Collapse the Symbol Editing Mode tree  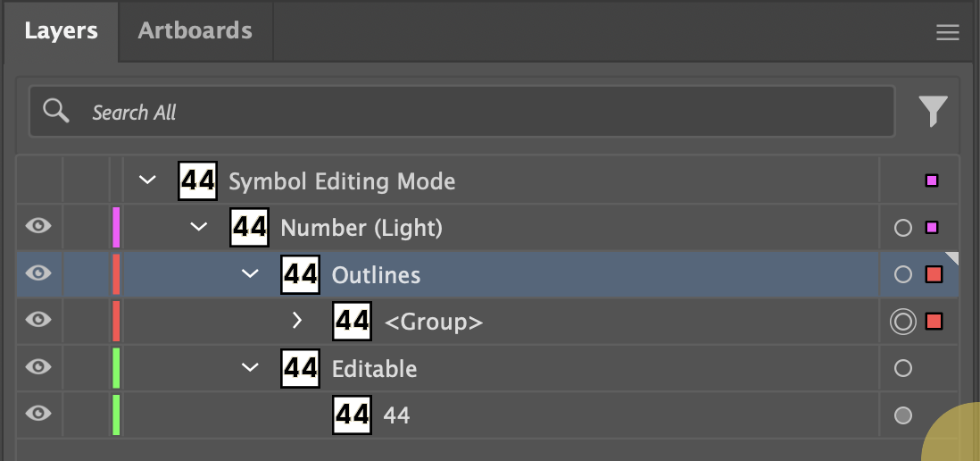coord(147,181)
